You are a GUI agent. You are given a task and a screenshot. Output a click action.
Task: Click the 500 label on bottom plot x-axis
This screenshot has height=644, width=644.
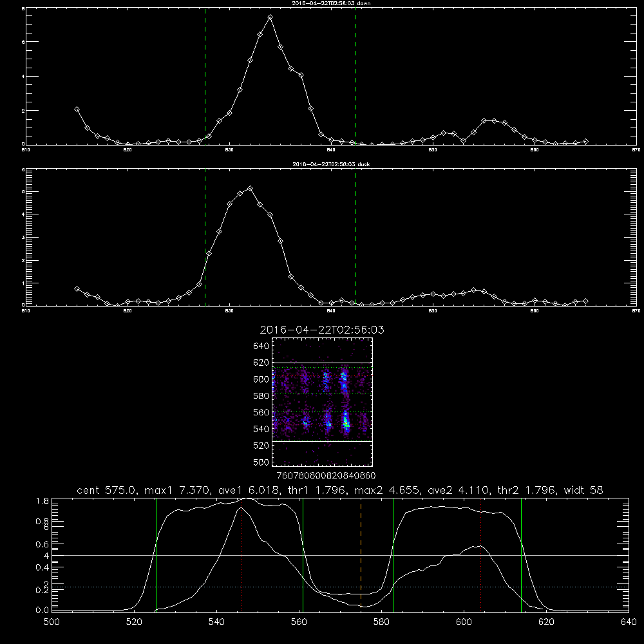(x=52, y=622)
